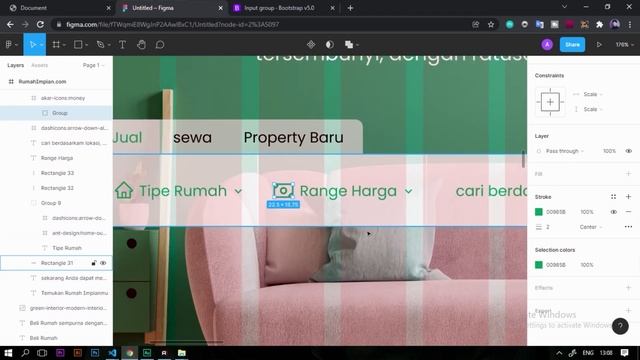Open the zoom level 176% dropdown
The width and height of the screenshot is (640, 360).
[x=624, y=44]
